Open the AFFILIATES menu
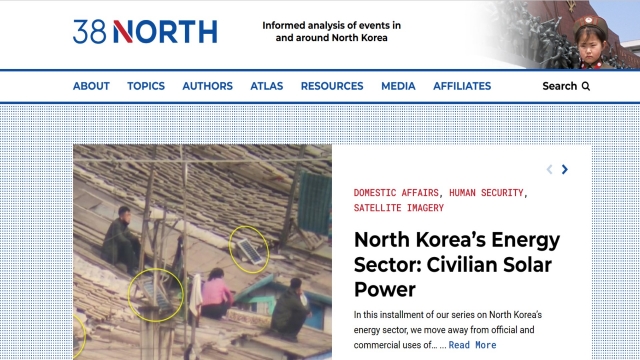Image resolution: width=640 pixels, height=360 pixels. (462, 86)
